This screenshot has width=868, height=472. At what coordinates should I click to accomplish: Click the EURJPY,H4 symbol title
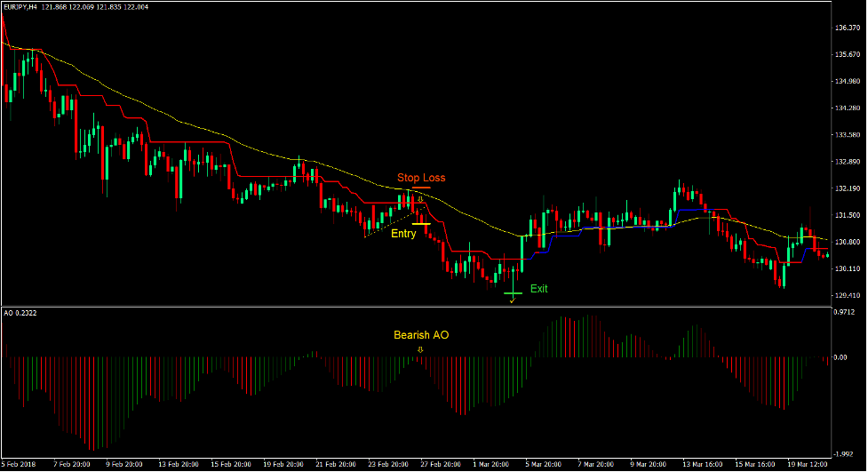[24, 6]
